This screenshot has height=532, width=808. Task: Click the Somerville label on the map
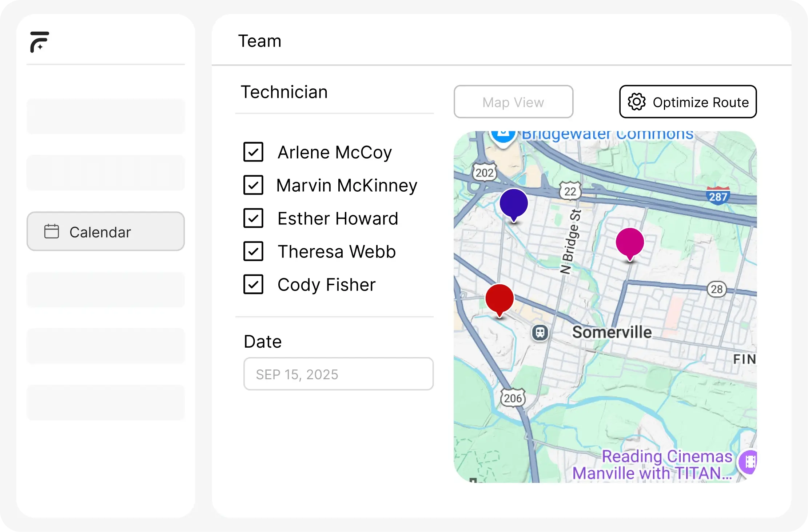[612, 332]
